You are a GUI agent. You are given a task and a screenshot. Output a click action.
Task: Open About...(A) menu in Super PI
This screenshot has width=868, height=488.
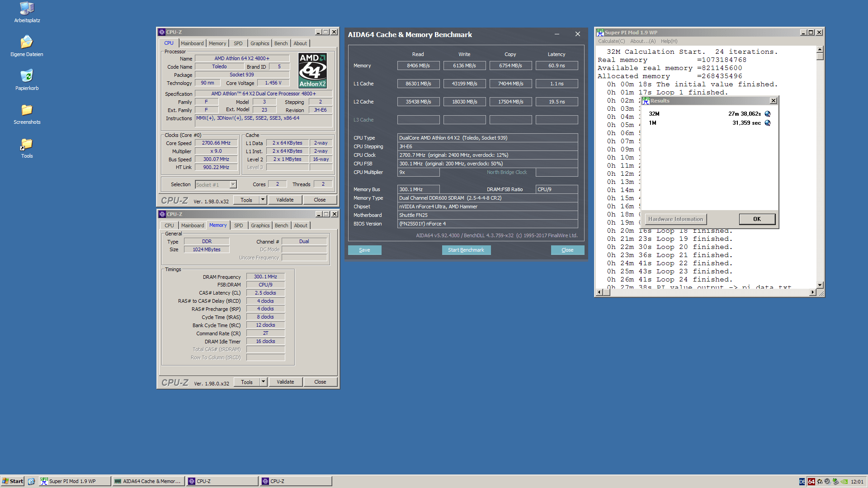click(643, 41)
